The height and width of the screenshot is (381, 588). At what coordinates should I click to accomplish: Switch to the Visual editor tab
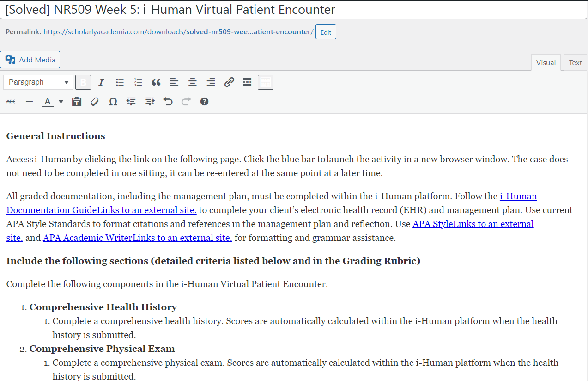pyautogui.click(x=546, y=62)
